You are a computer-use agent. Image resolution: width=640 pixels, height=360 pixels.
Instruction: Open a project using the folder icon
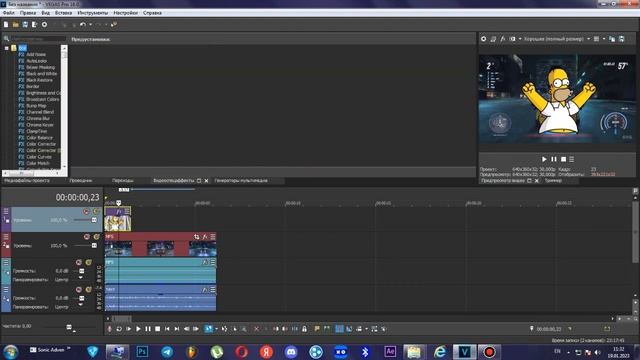[16, 24]
